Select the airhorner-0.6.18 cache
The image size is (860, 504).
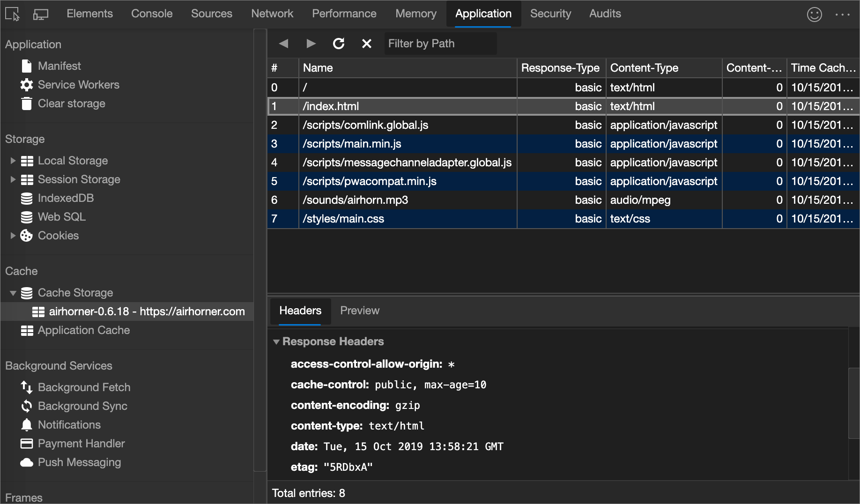coord(147,311)
